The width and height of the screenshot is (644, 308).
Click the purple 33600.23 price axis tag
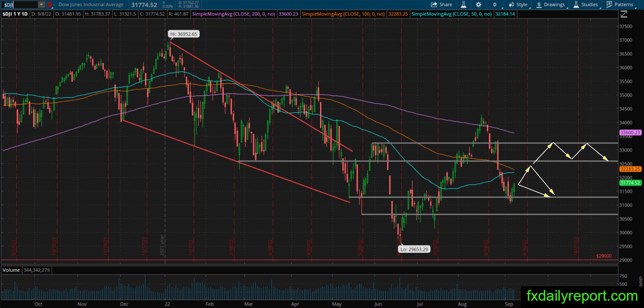[630, 132]
